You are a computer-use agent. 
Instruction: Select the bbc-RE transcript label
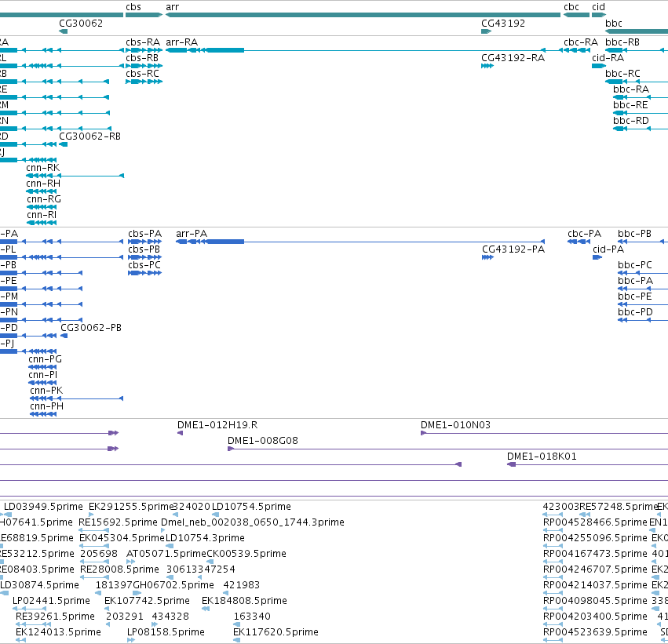pos(630,105)
